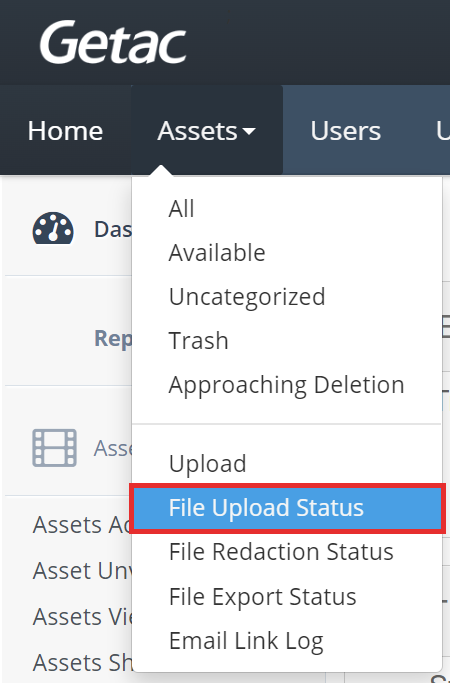
Task: Collapse the Assets dropdown caret
Action: pos(249,131)
